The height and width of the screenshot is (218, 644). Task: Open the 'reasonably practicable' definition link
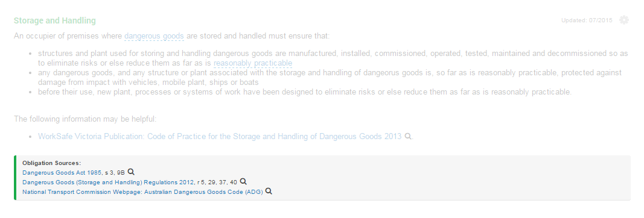[x=253, y=63]
